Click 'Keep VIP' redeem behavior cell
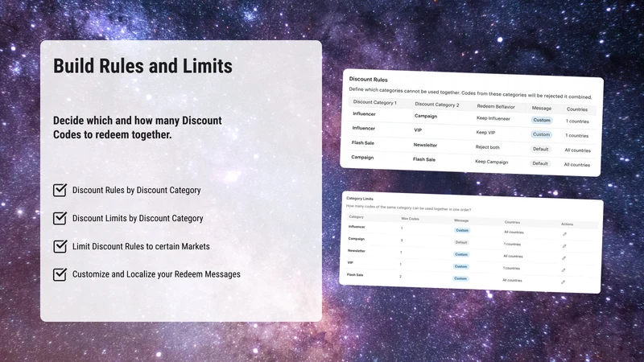This screenshot has height=362, width=644. 486,133
